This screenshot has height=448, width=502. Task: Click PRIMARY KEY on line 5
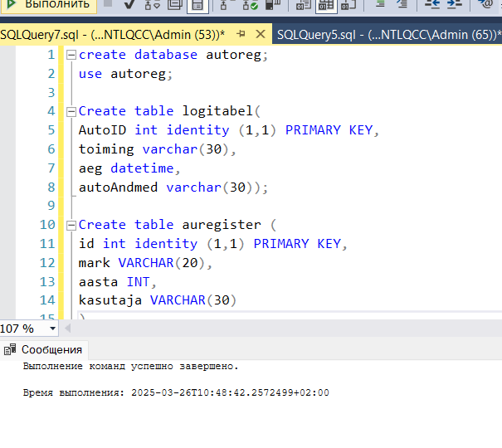[329, 130]
